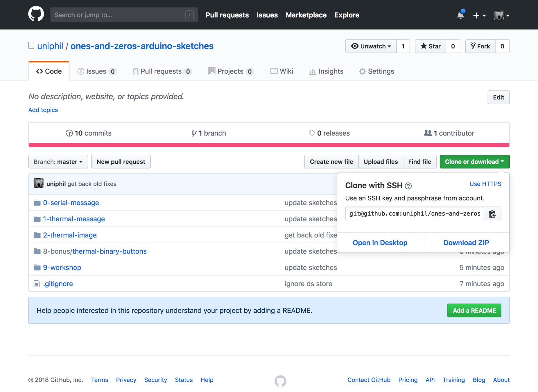Start a New pull request
This screenshot has height=392, width=538.
pyautogui.click(x=121, y=162)
